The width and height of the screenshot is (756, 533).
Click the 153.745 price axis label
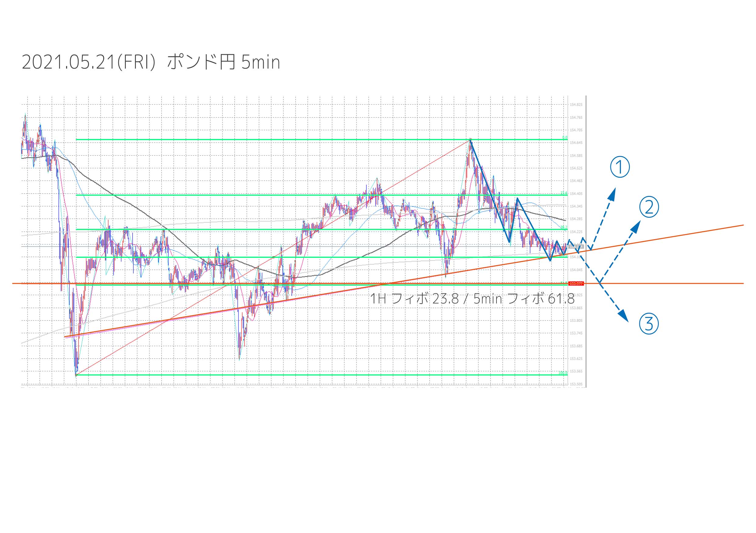tap(576, 333)
